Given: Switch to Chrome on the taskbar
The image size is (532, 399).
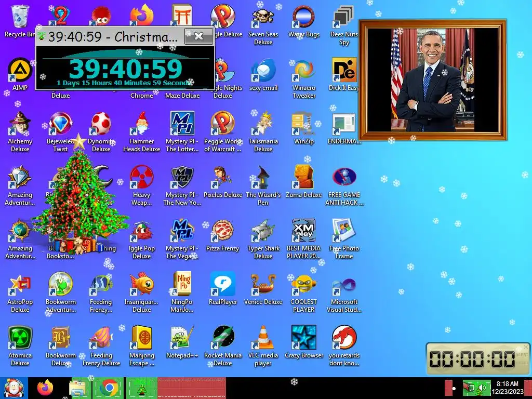Looking at the screenshot, I should pyautogui.click(x=109, y=388).
